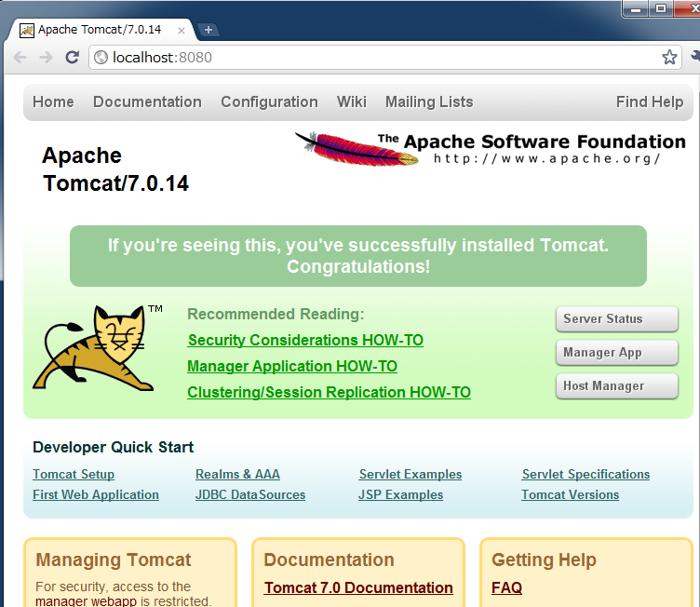
Task: Open the Mailing Lists navigation item
Action: (429, 101)
